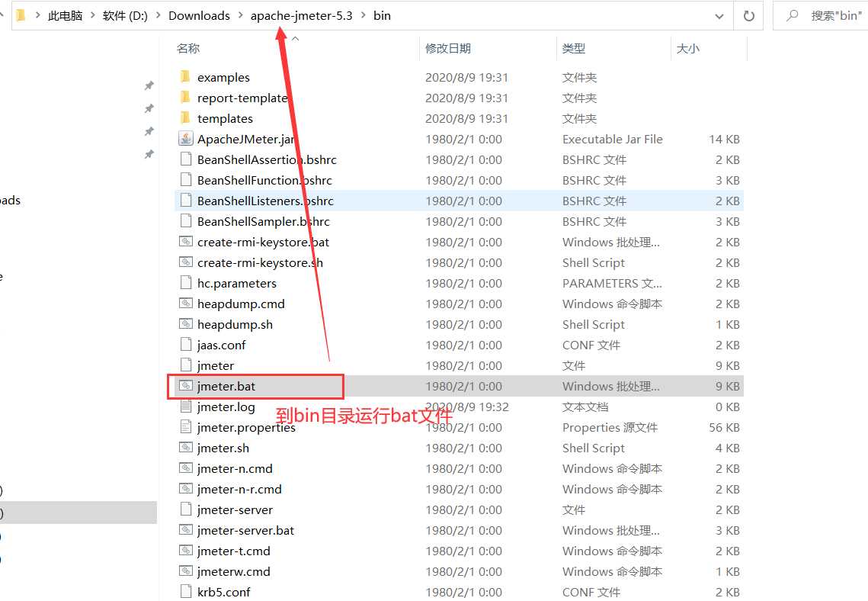The image size is (868, 601).
Task: Expand the chevron after Downloads in breadcrumb
Action: [x=240, y=15]
